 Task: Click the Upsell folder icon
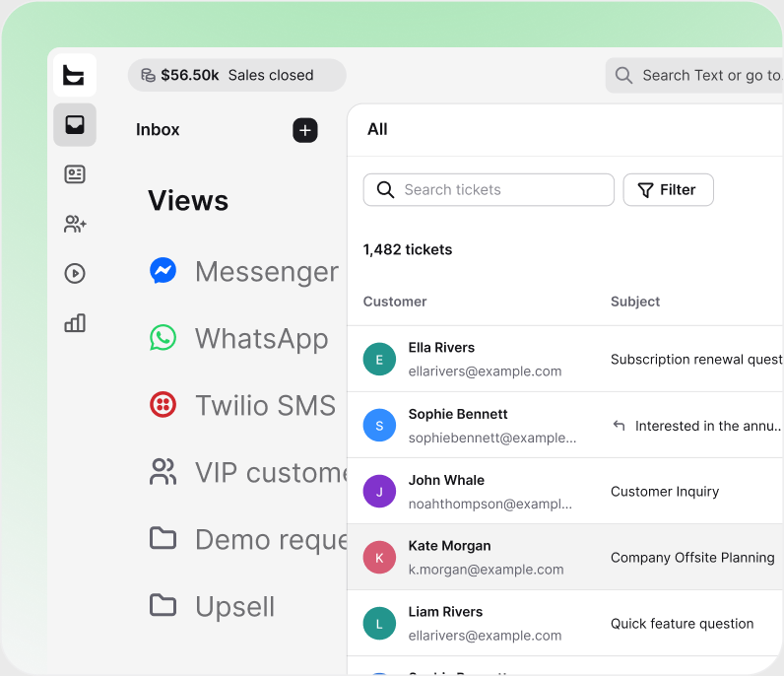coord(163,605)
